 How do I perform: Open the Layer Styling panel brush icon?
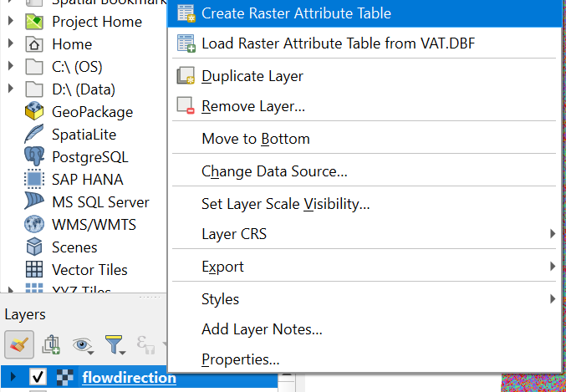pyautogui.click(x=19, y=344)
